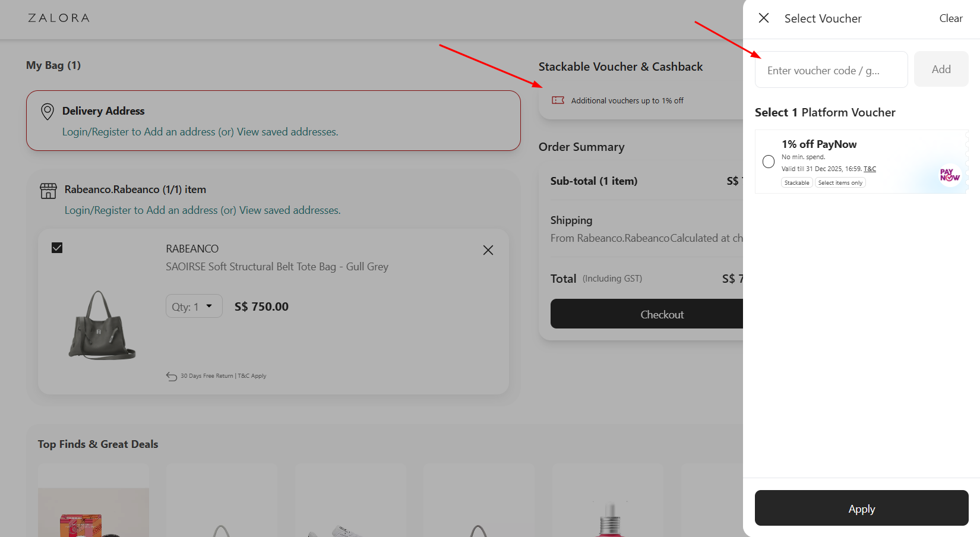Click the location pin icon in Delivery Address

[x=48, y=111]
